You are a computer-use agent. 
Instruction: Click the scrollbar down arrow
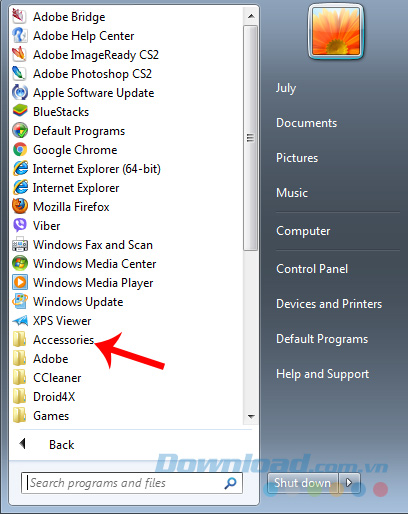(x=251, y=416)
